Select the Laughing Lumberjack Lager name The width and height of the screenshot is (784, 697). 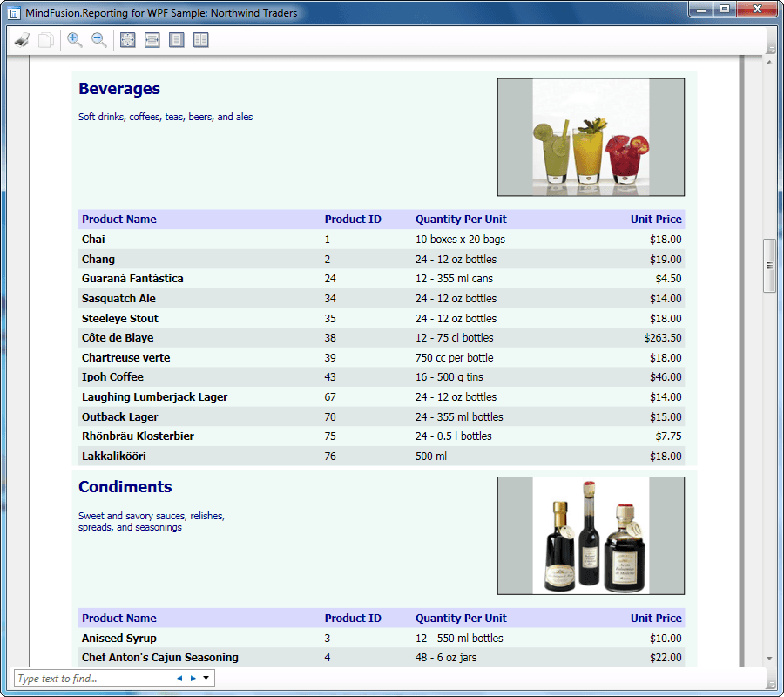tap(155, 397)
